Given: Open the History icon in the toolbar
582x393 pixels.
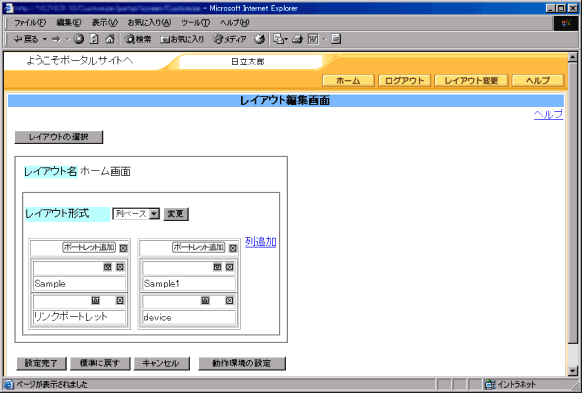Looking at the screenshot, I should tap(259, 39).
